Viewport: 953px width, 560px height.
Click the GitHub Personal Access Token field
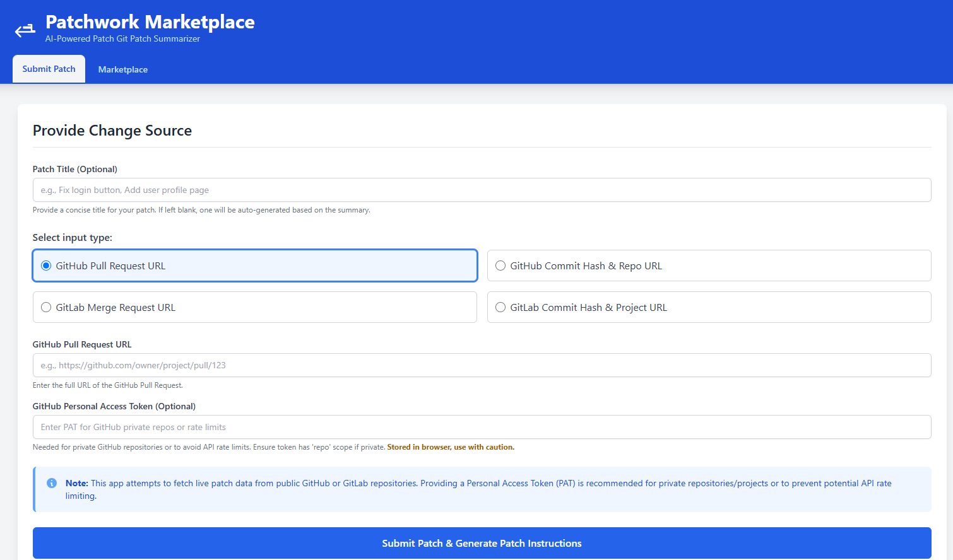tap(482, 427)
